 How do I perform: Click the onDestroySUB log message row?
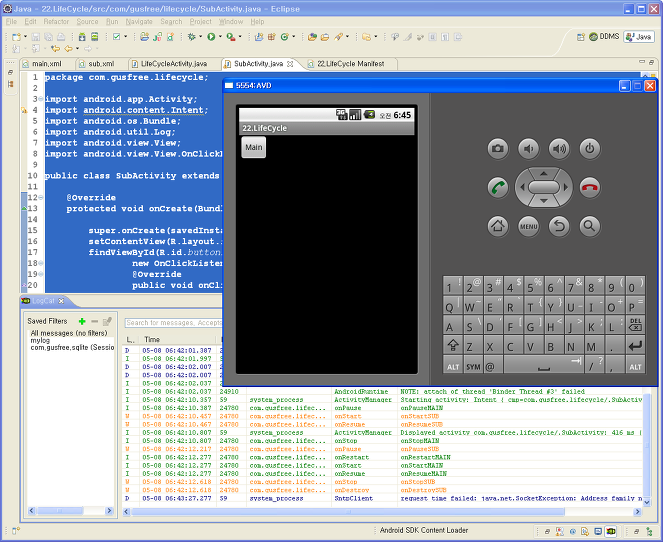pyautogui.click(x=383, y=490)
